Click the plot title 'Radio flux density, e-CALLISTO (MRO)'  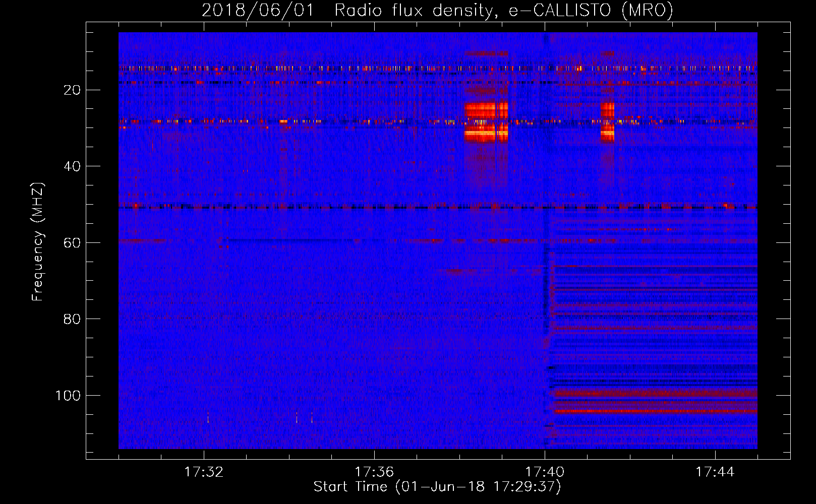coord(504,10)
